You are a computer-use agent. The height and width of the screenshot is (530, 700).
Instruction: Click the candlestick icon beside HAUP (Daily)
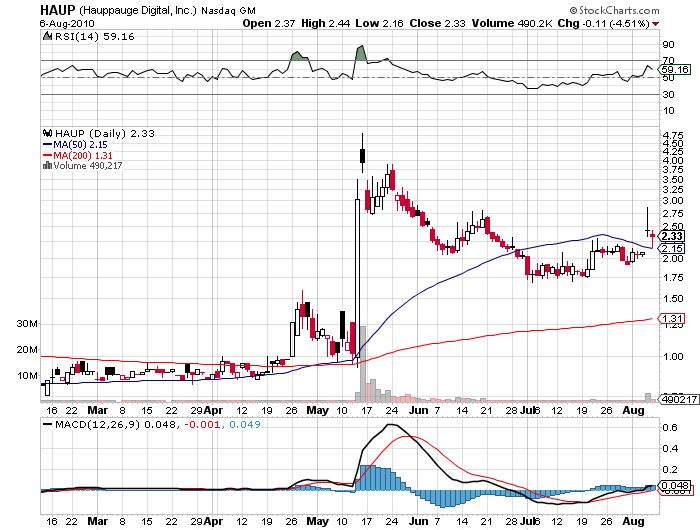[47, 133]
